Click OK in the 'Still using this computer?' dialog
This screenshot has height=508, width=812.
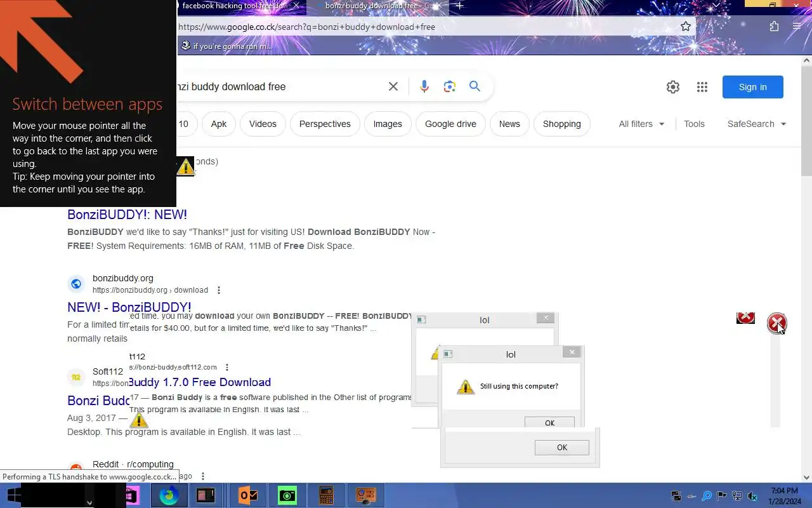tap(549, 422)
